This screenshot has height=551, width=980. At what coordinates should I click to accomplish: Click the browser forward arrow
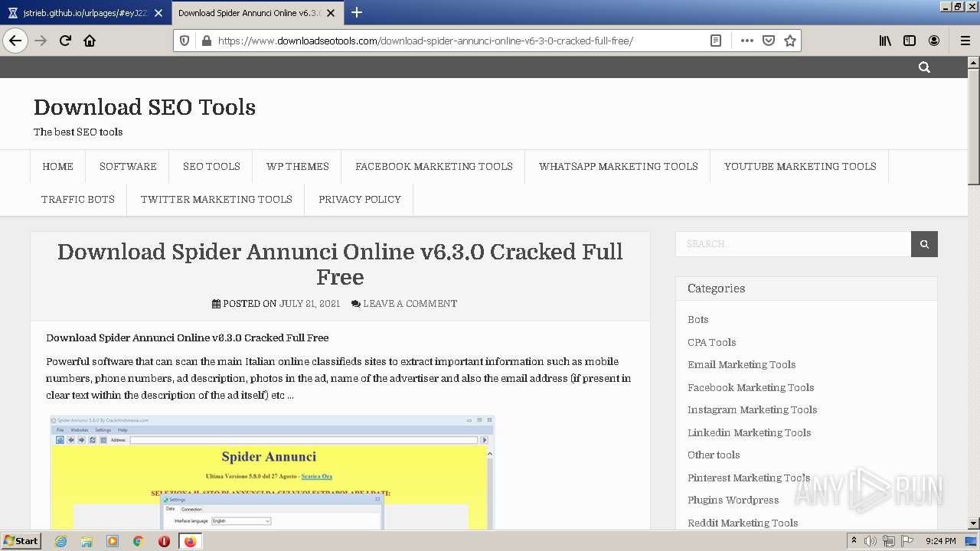41,41
